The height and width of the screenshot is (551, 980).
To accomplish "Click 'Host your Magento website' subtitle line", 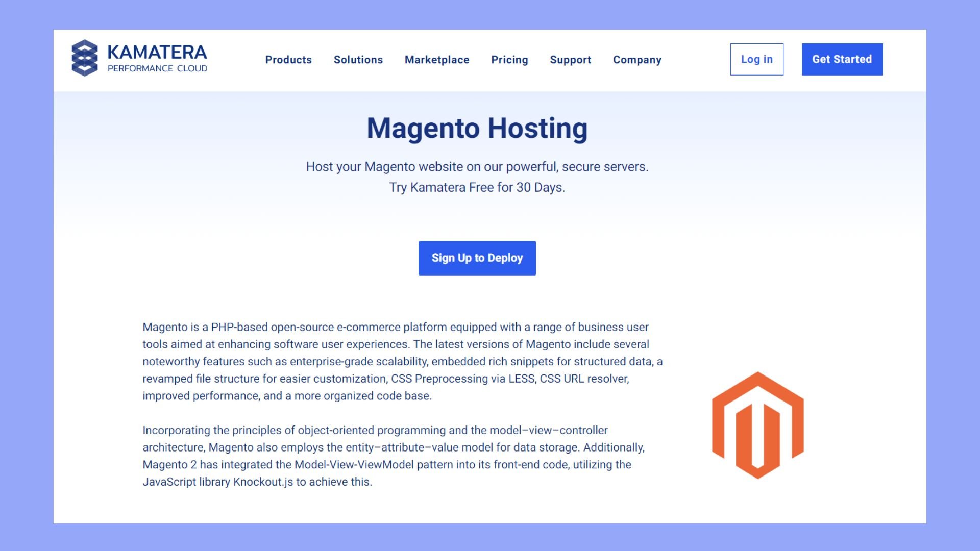I will [x=477, y=167].
